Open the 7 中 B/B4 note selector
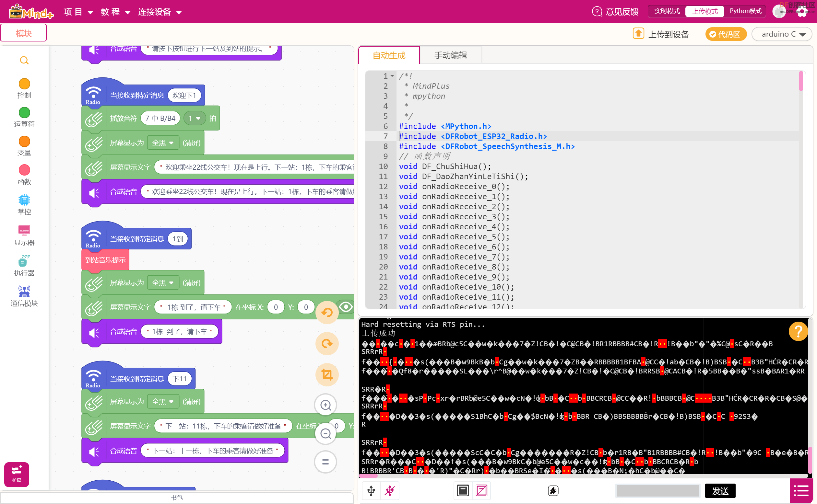This screenshot has height=504, width=817. (x=160, y=118)
